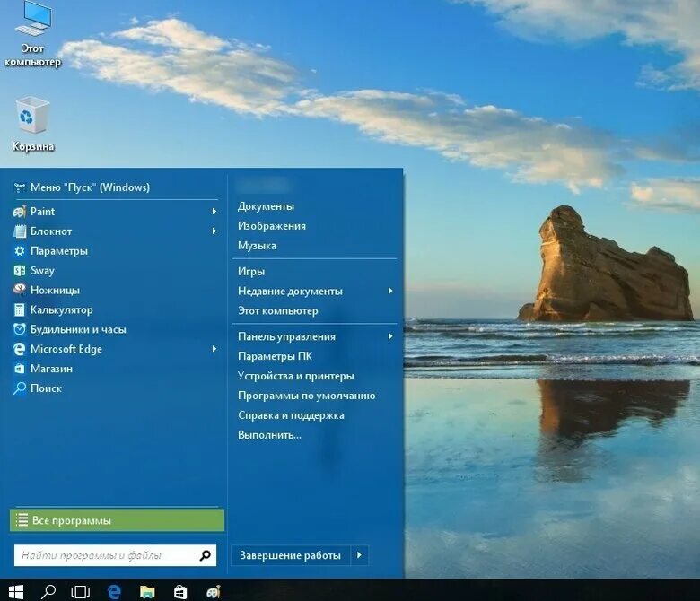Open File Explorer from the taskbar
The image size is (700, 601).
click(x=147, y=592)
